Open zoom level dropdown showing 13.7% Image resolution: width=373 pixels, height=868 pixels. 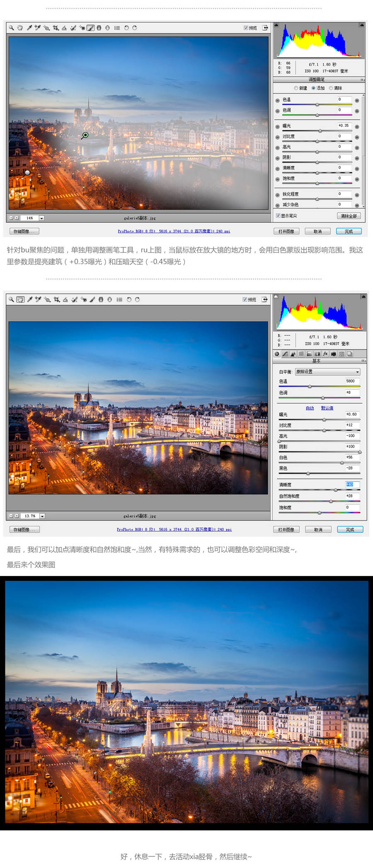click(x=42, y=516)
